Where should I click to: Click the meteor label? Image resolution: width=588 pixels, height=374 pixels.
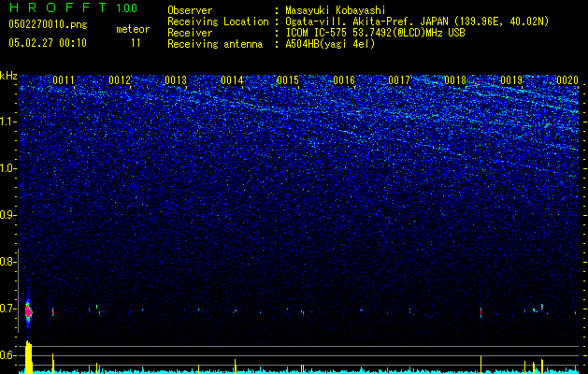point(133,29)
